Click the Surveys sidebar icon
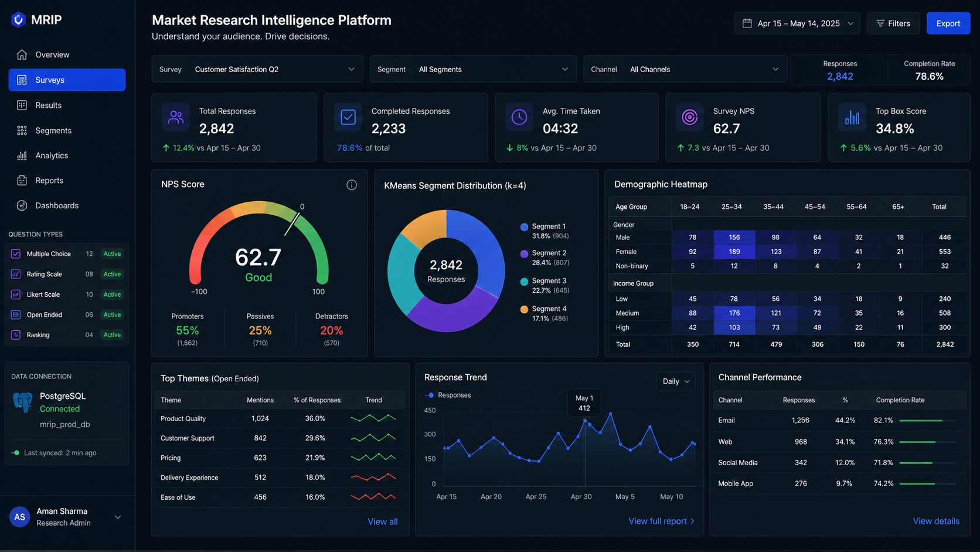This screenshot has height=552, width=980. (22, 80)
